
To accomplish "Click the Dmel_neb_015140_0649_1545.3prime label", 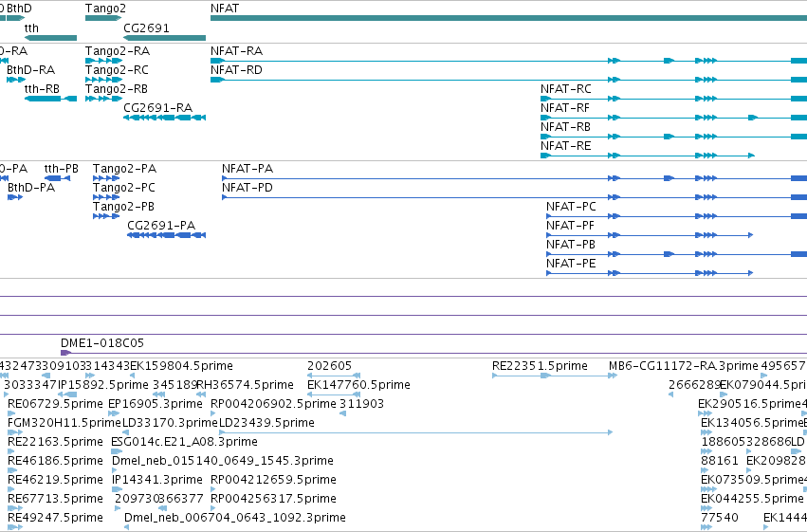I will pos(223,461).
